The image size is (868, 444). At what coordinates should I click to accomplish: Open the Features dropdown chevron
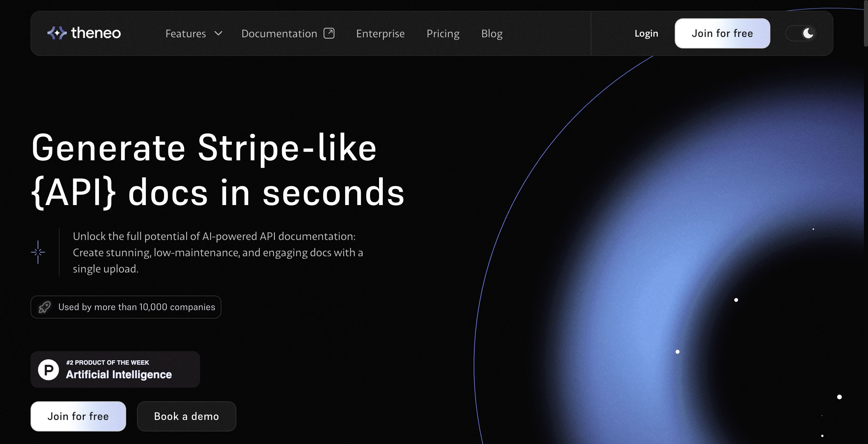coord(219,33)
